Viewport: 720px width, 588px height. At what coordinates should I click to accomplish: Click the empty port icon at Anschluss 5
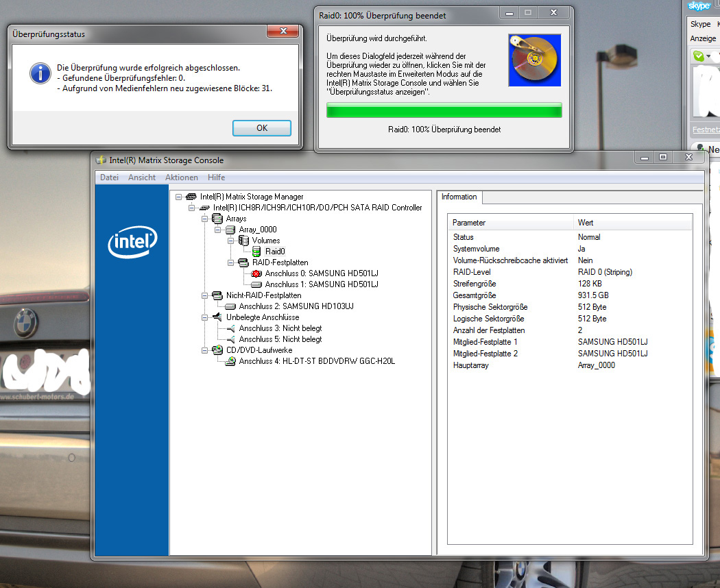(x=230, y=339)
